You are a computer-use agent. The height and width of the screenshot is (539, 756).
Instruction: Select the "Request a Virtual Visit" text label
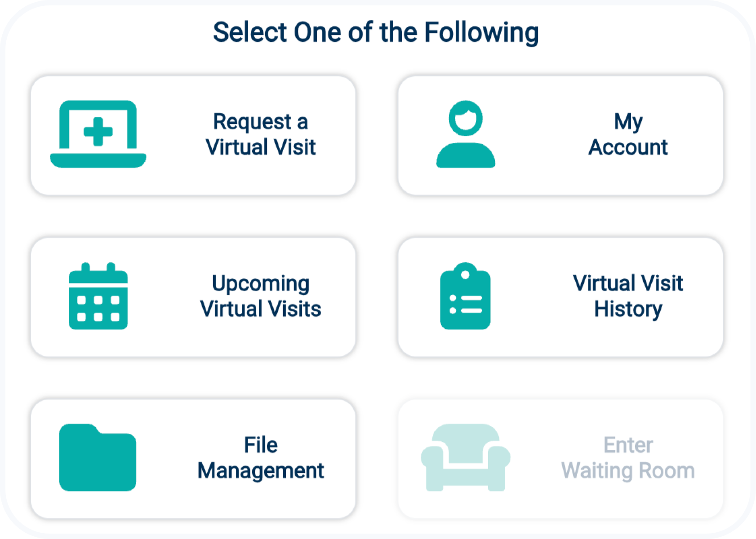[261, 134]
